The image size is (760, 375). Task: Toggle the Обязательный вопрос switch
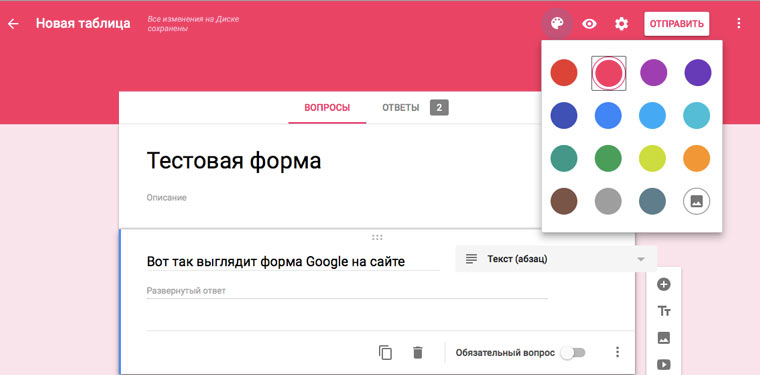tap(572, 353)
